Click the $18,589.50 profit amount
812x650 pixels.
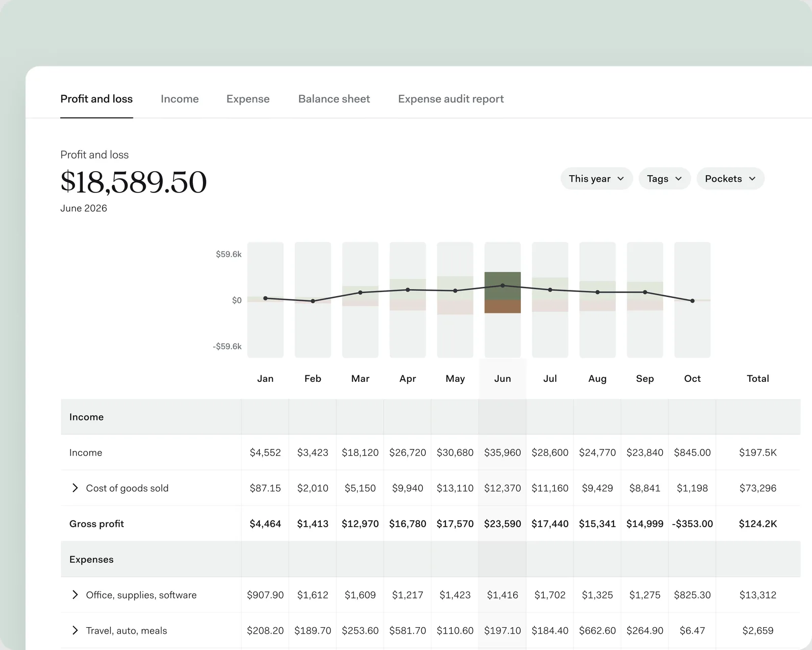pyautogui.click(x=133, y=182)
